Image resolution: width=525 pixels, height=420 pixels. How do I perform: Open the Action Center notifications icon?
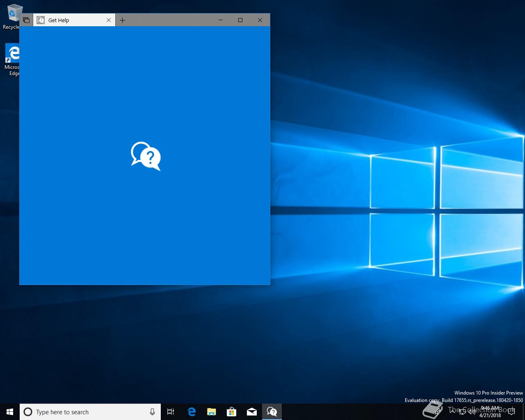511,412
